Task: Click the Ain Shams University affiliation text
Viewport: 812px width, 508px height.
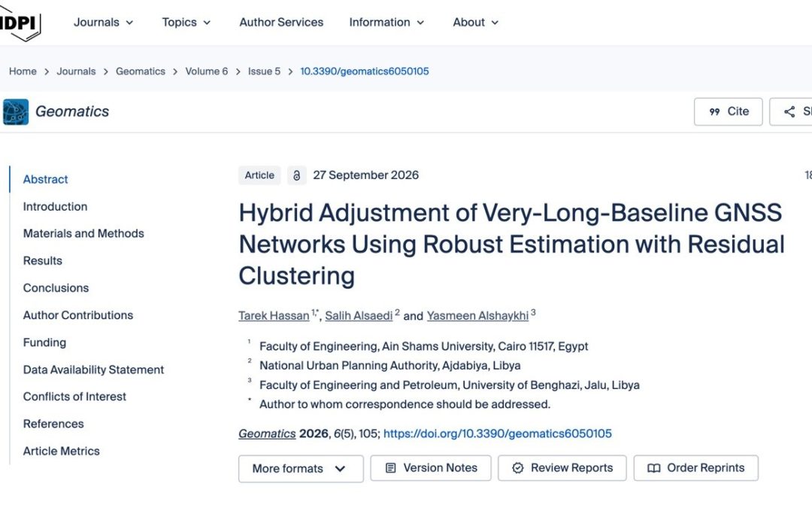Action: 423,346
